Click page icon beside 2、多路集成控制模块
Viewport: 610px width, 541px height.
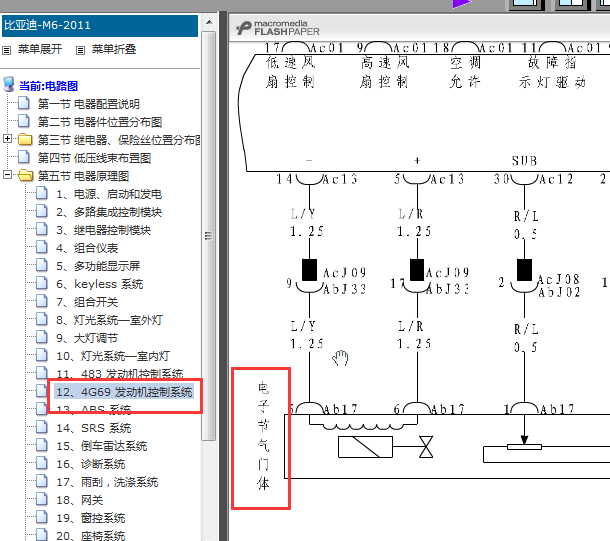point(42,211)
